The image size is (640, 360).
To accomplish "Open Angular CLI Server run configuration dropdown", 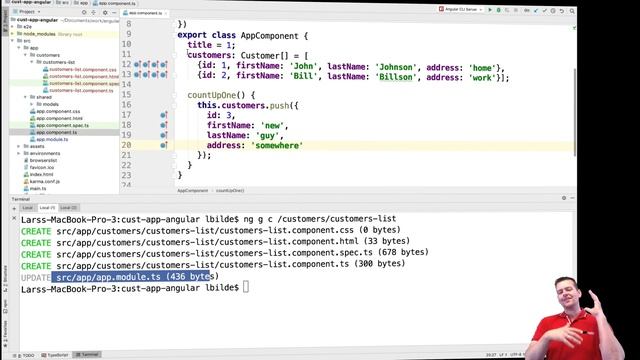I will click(x=461, y=9).
